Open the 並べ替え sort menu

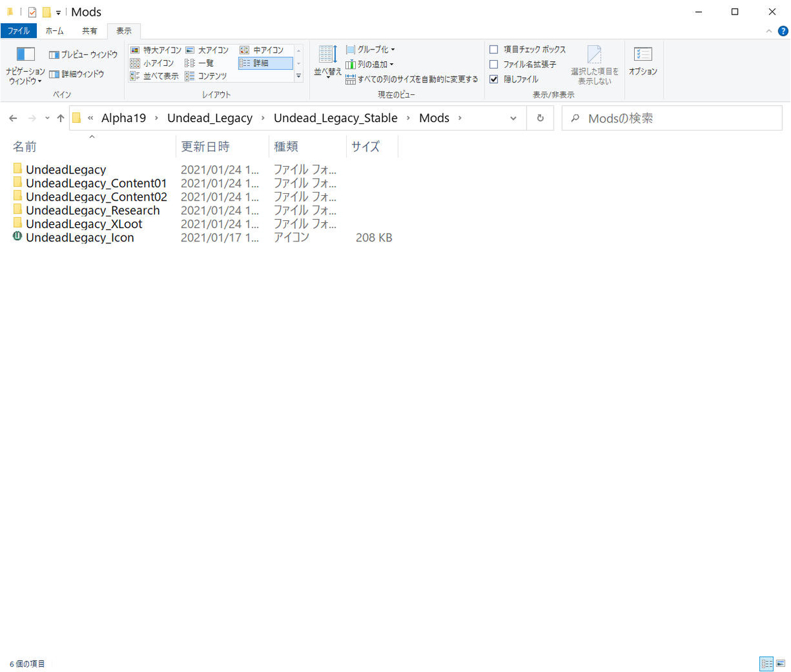coord(328,63)
